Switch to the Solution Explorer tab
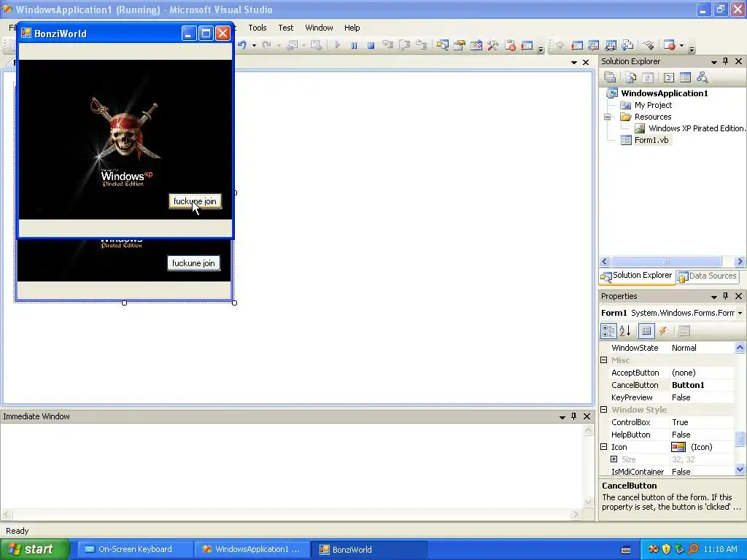 coord(637,276)
